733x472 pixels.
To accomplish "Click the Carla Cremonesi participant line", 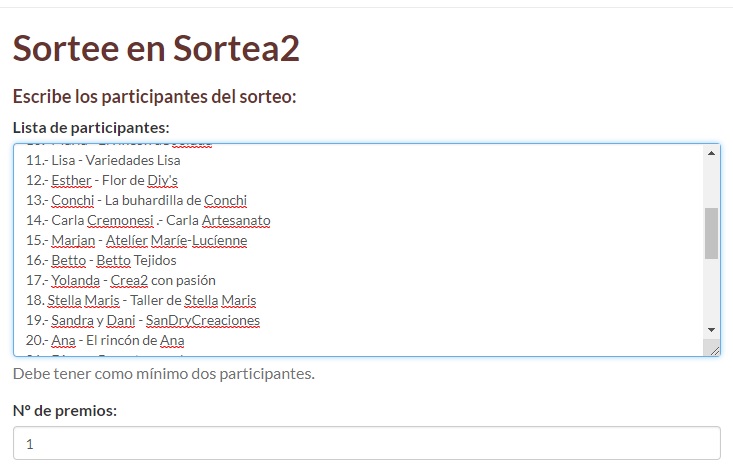I will coord(148,220).
